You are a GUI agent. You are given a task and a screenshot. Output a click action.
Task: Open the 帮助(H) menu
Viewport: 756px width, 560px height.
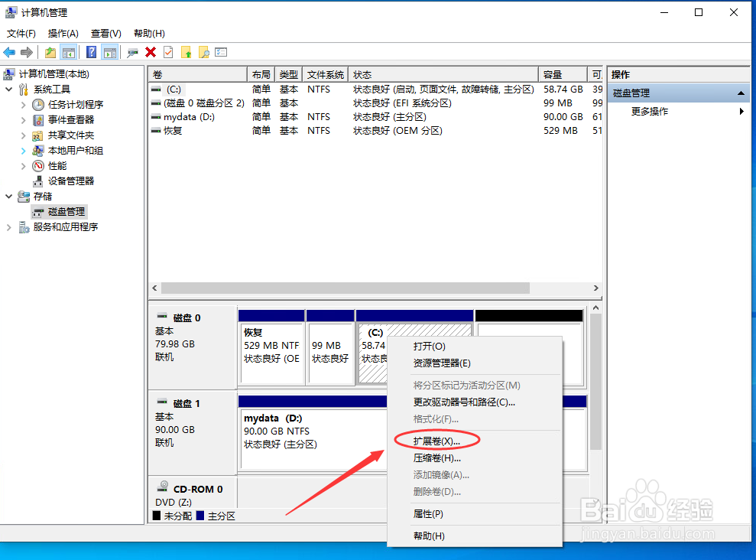(149, 34)
